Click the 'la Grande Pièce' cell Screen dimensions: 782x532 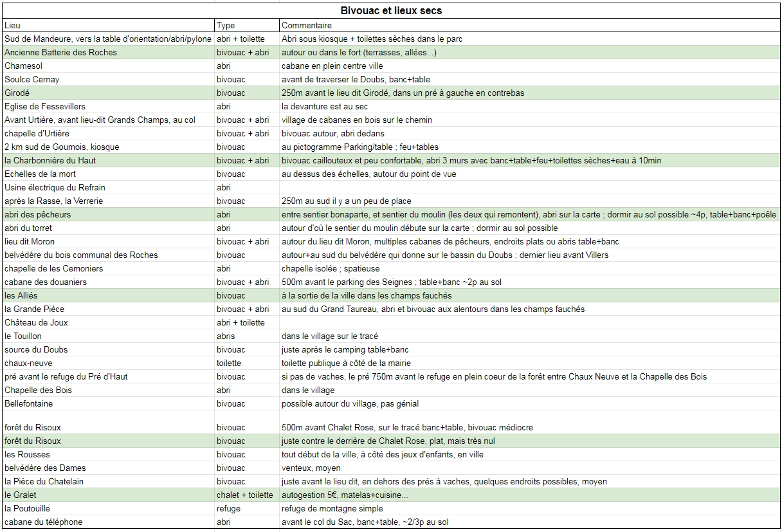(x=109, y=309)
